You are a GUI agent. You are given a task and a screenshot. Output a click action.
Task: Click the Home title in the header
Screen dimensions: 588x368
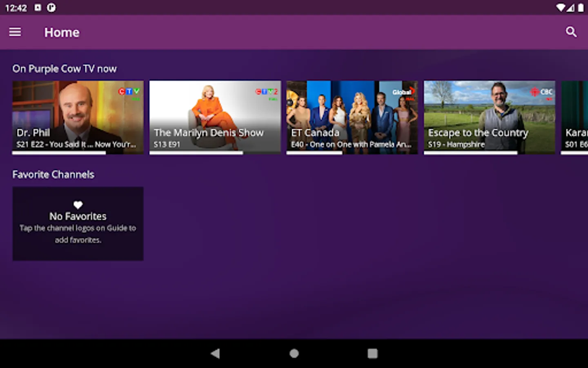62,32
